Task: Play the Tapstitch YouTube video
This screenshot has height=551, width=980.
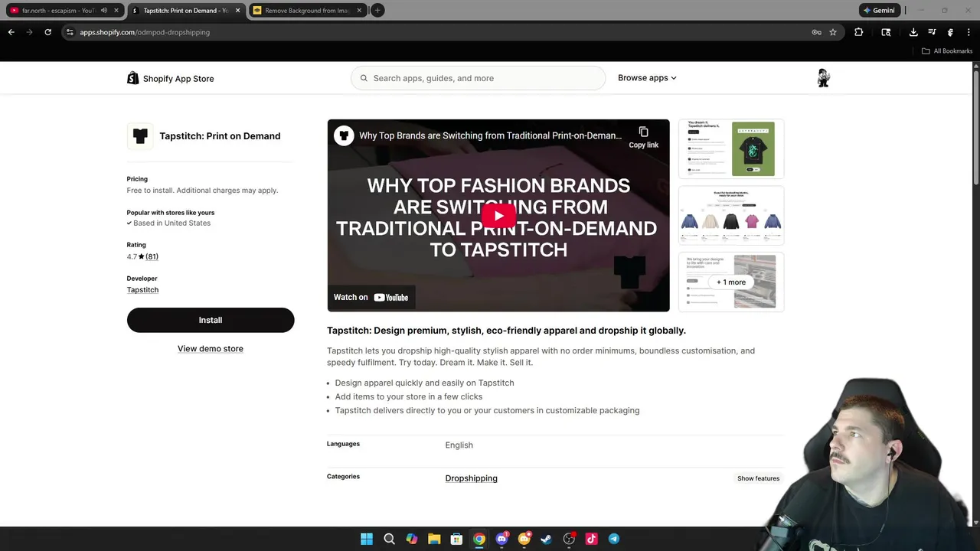Action: 498,216
